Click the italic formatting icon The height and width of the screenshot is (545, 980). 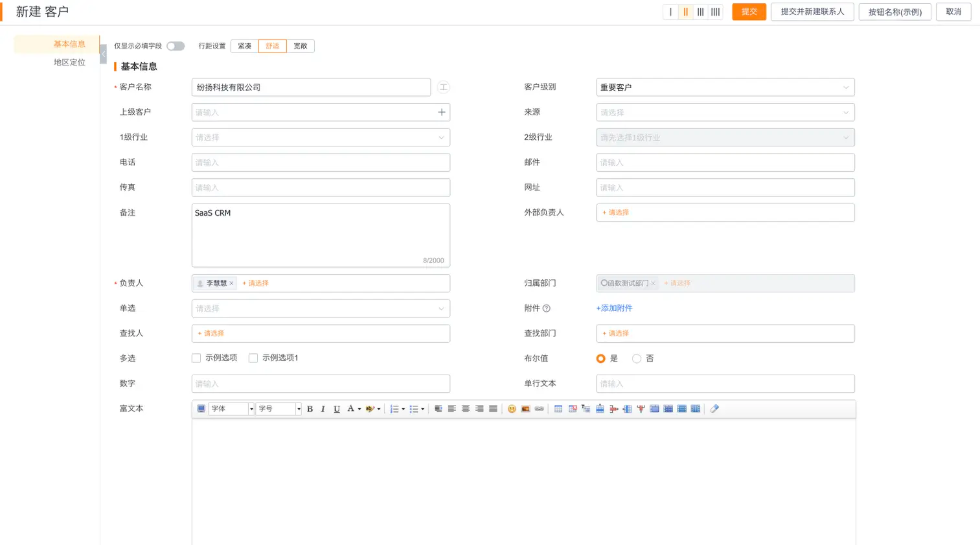click(x=323, y=409)
